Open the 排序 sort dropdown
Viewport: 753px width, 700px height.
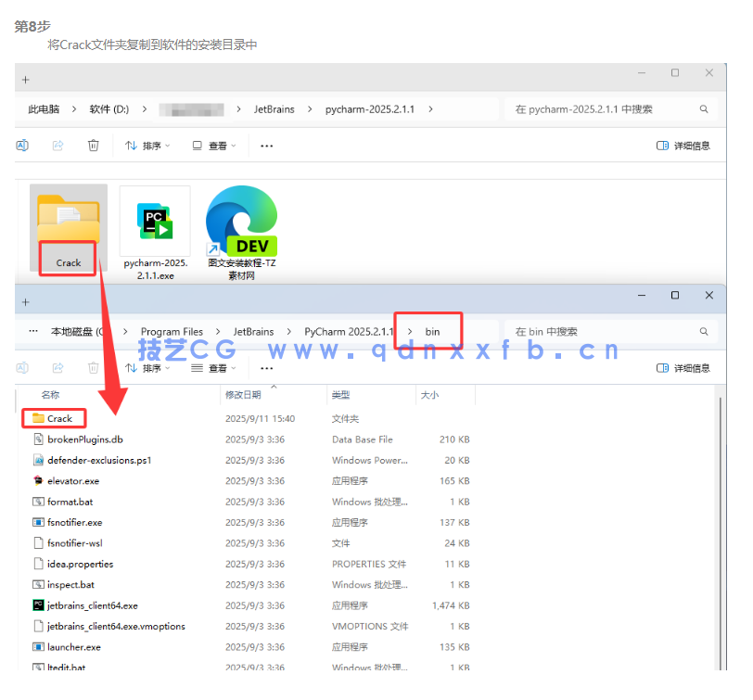click(x=147, y=146)
